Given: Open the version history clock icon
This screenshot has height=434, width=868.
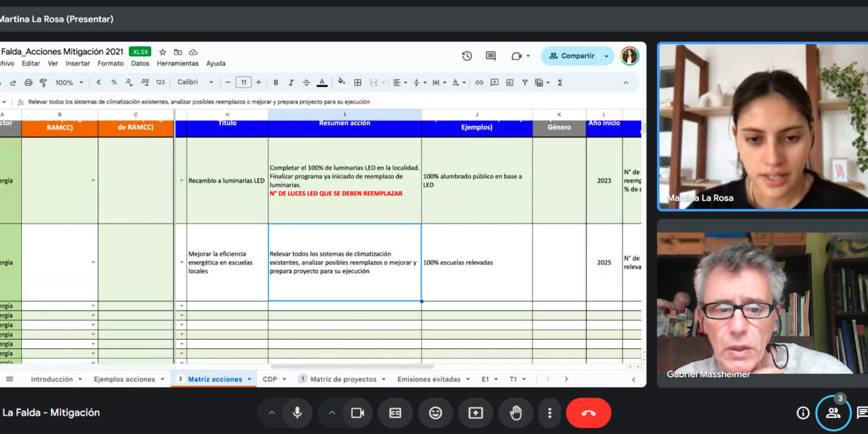Looking at the screenshot, I should click(467, 56).
